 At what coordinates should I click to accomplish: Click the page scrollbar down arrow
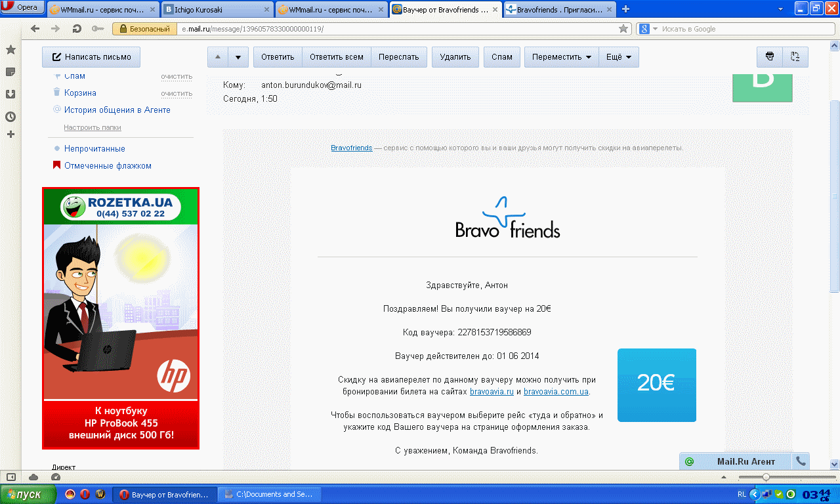(x=835, y=463)
